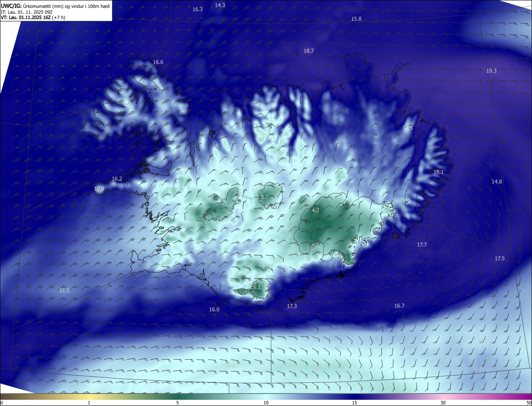
Task: Click the 15.8 value label
Action: tap(356, 19)
